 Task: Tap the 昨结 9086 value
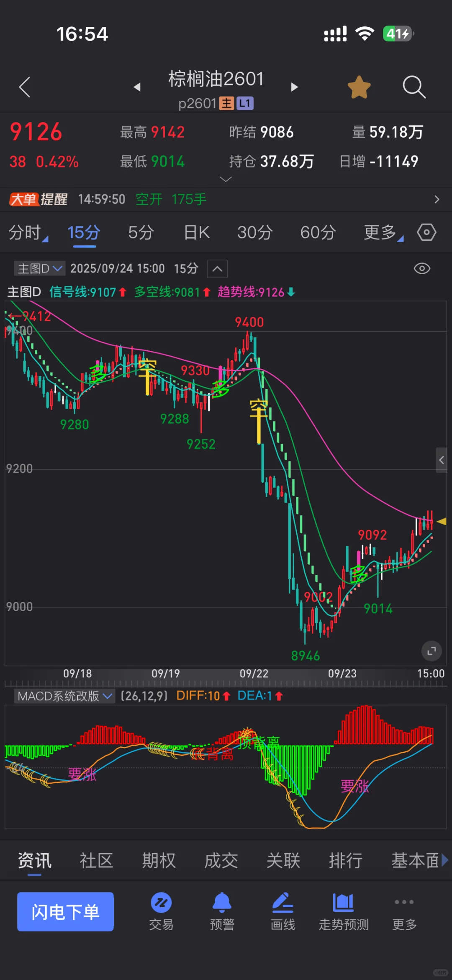pyautogui.click(x=261, y=132)
